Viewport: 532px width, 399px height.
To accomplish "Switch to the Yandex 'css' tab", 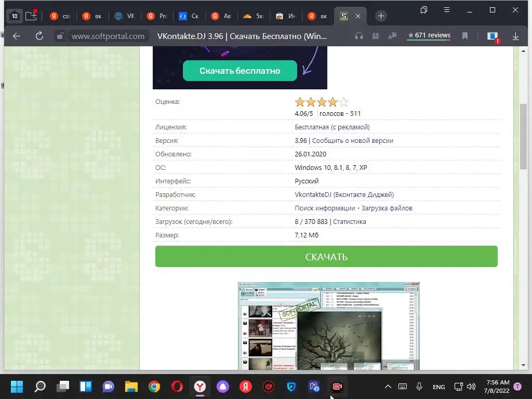I will 60,16.
